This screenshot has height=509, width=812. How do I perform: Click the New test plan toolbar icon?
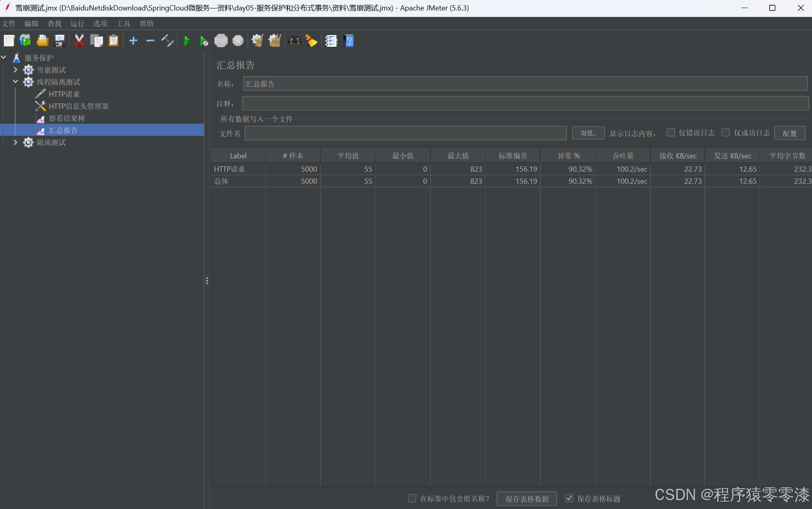[x=9, y=41]
